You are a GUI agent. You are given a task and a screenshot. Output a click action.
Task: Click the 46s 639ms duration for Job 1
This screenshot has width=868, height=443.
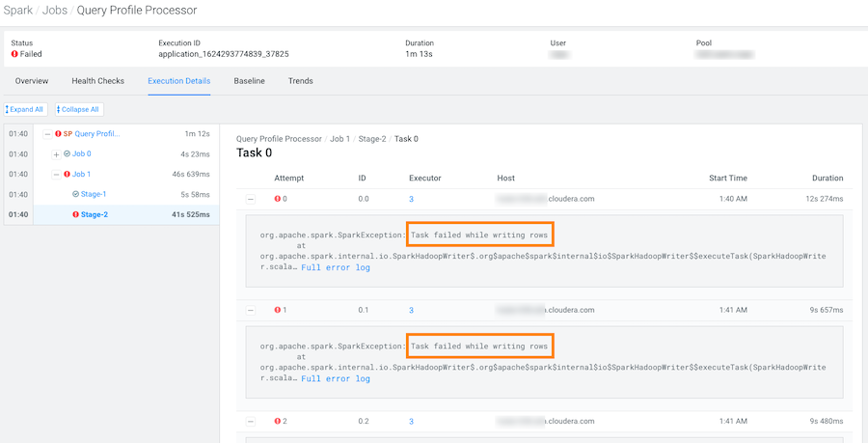point(191,174)
